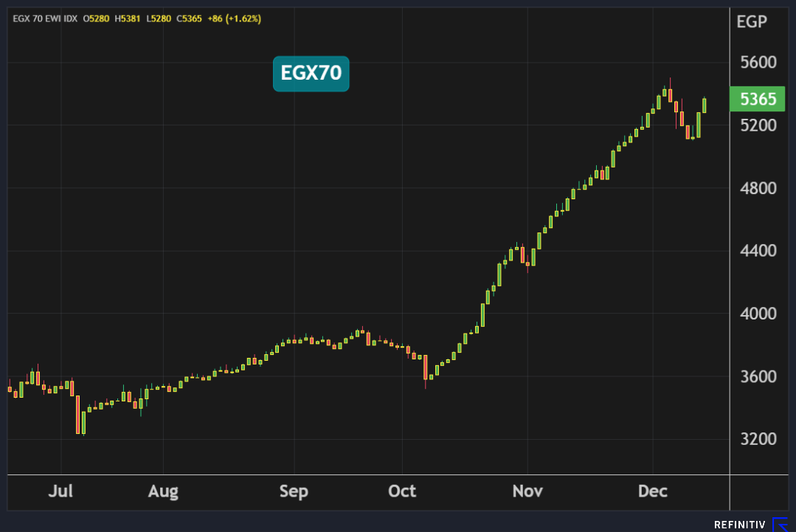Choose the Dec label on time axis
This screenshot has height=532, width=796.
(653, 491)
